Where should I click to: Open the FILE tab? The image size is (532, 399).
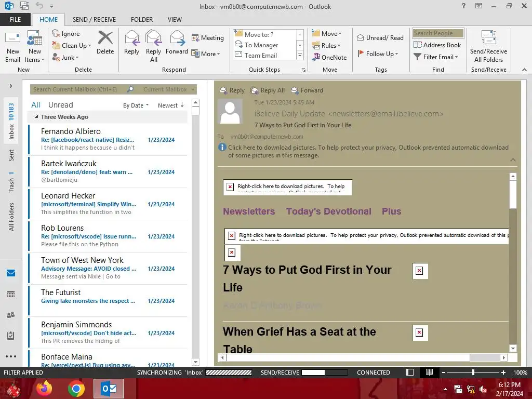tap(15, 20)
